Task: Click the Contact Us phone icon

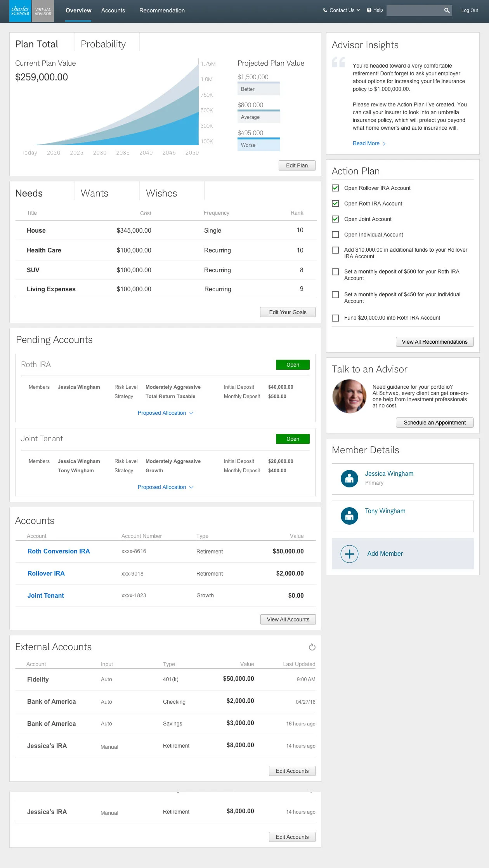Action: point(325,10)
